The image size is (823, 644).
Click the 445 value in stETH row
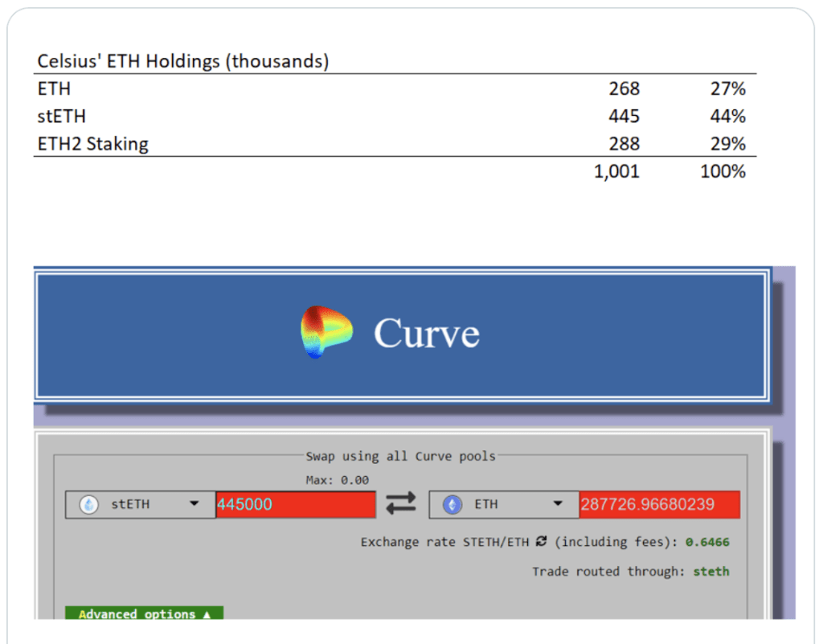624,117
